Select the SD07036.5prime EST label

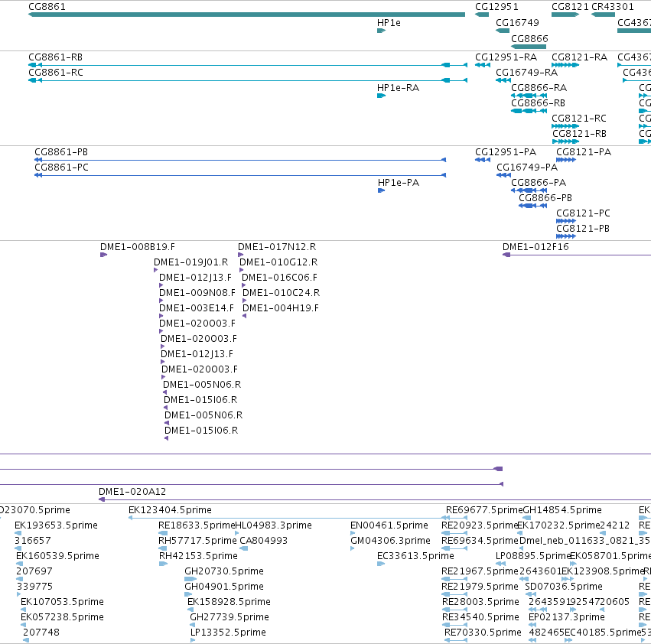(x=564, y=587)
